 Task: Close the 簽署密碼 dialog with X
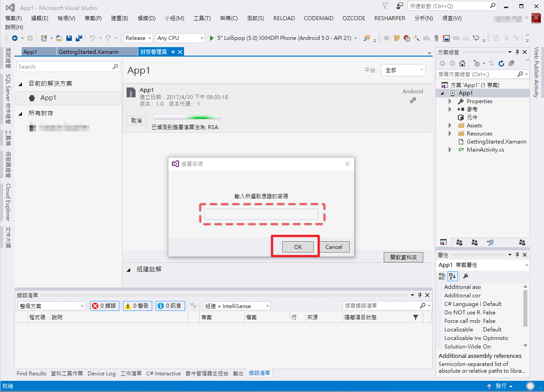(x=347, y=164)
